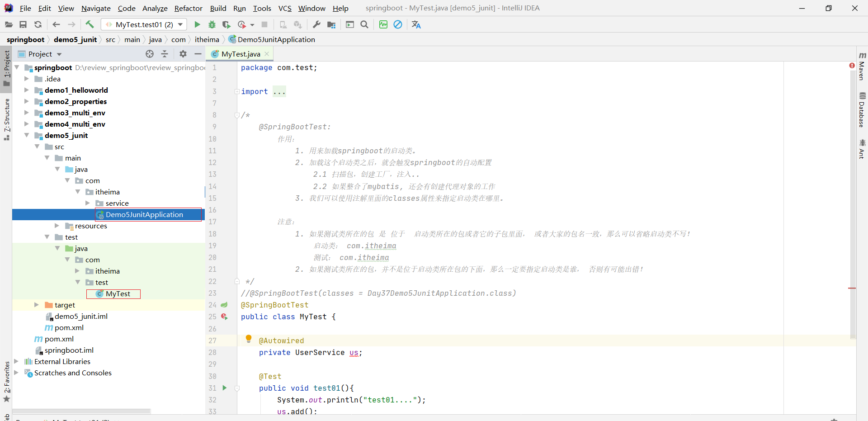Screen dimensions: 868x421
Task: Click the error stripe marker in editor scrollbar
Action: (852, 288)
